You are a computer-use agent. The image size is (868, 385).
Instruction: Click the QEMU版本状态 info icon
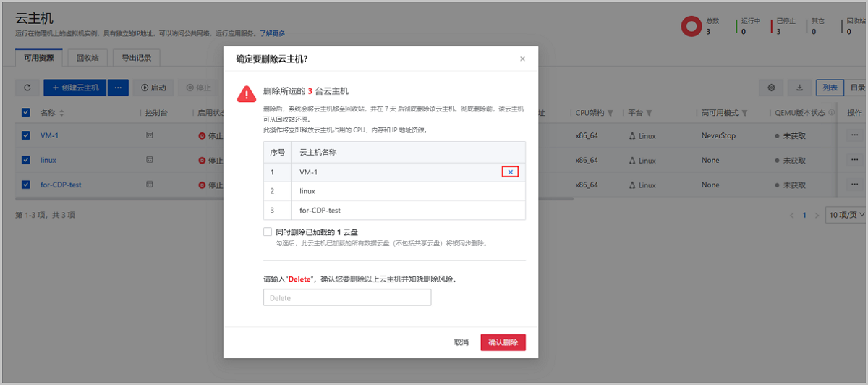[831, 113]
